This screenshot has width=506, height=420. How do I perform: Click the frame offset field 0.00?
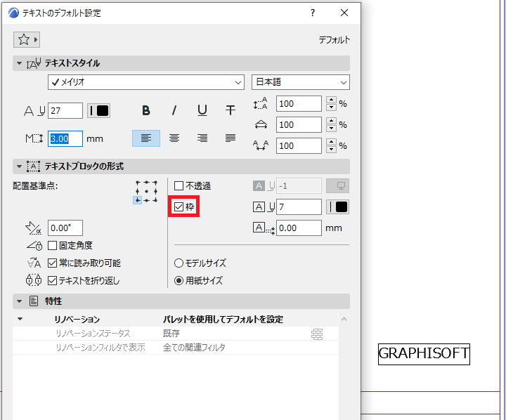tap(299, 228)
